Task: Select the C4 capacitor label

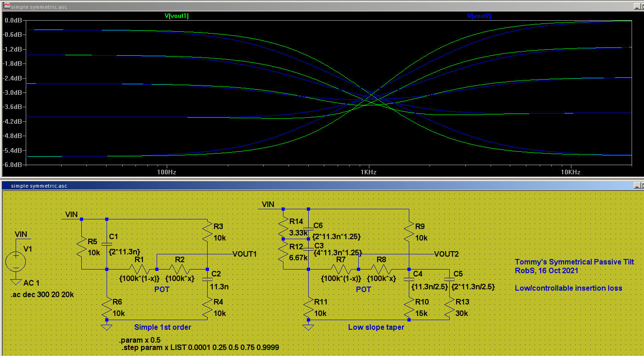Action: tap(418, 274)
